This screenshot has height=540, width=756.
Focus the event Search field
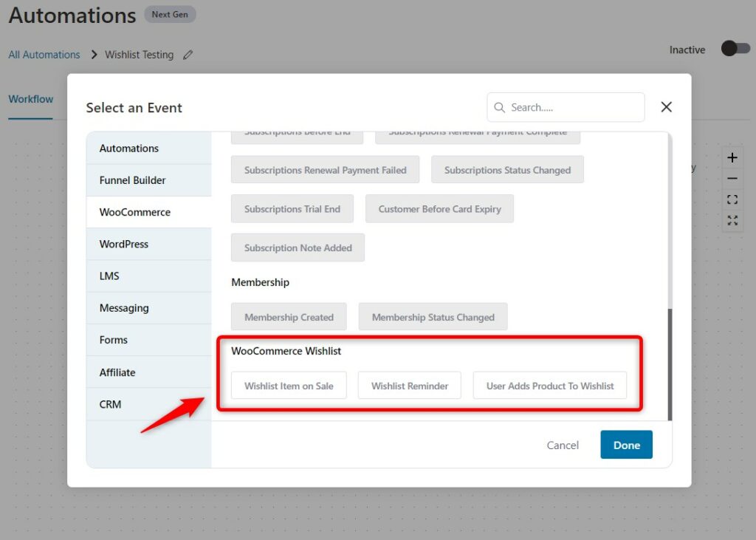coord(566,107)
